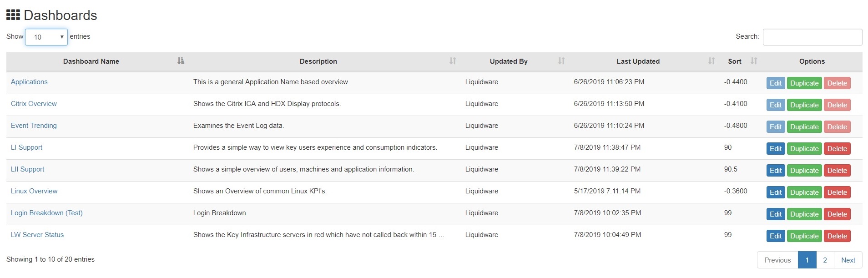
Task: Click the Sort column sort arrows
Action: point(754,61)
